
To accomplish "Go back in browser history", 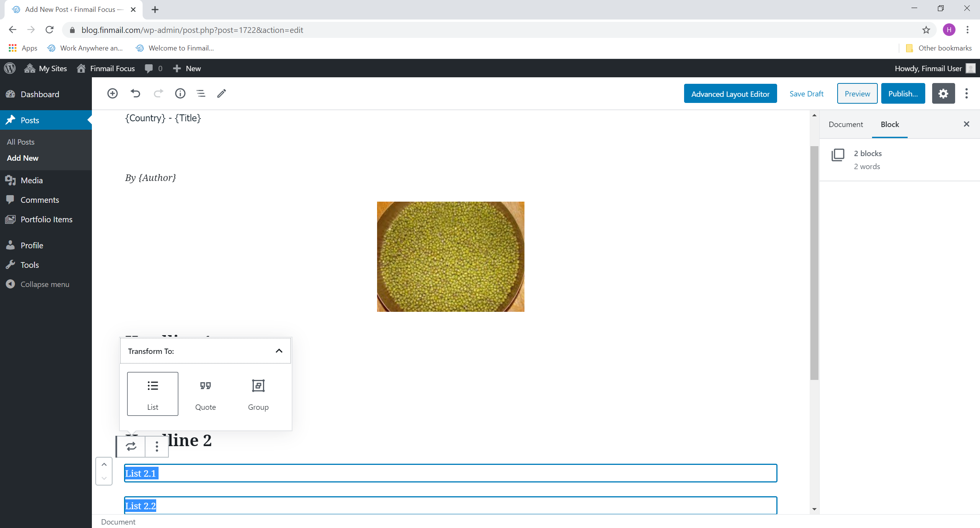I will point(13,30).
